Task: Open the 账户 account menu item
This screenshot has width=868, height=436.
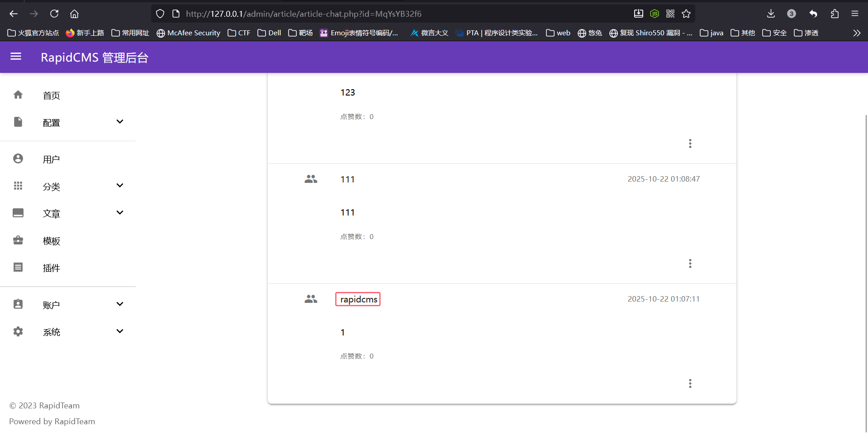Action: tap(51, 305)
